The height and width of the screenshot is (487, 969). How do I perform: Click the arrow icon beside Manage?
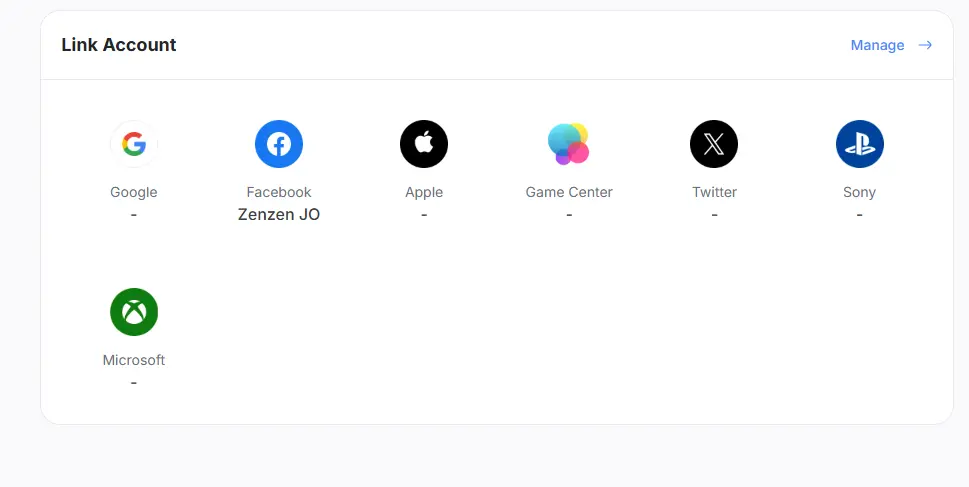925,45
